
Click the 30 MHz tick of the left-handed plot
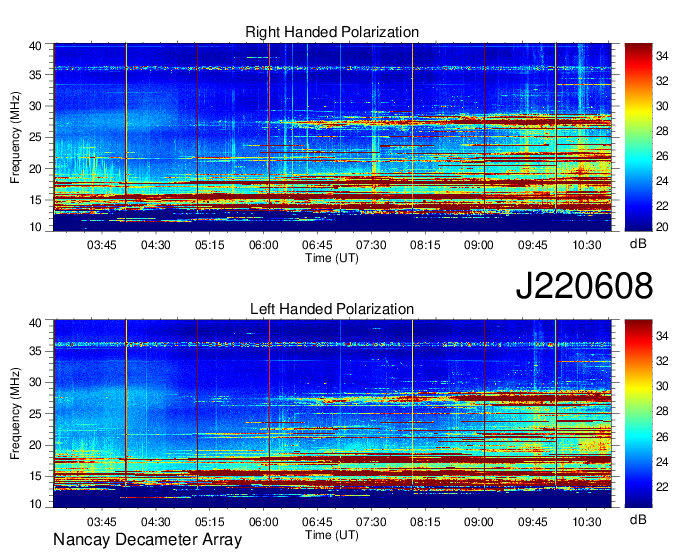pos(36,382)
